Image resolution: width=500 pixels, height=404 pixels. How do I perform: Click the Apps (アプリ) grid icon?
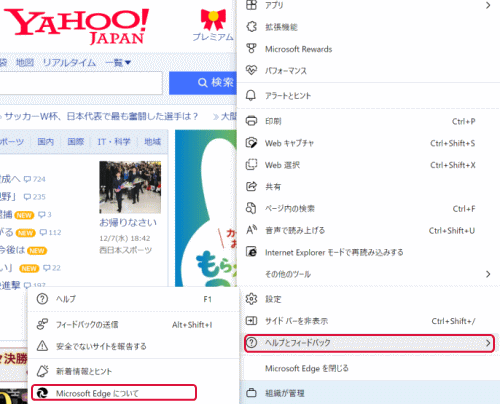tap(251, 5)
